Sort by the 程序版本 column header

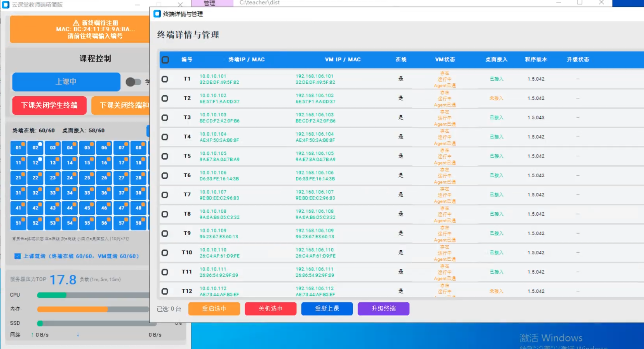click(x=536, y=59)
